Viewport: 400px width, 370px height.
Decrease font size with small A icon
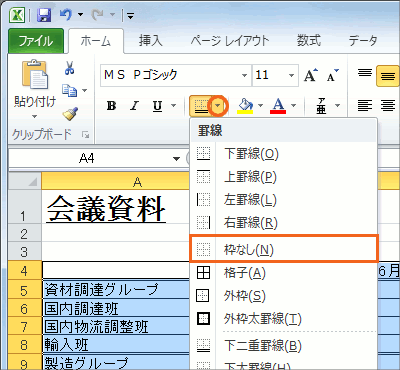tap(332, 75)
